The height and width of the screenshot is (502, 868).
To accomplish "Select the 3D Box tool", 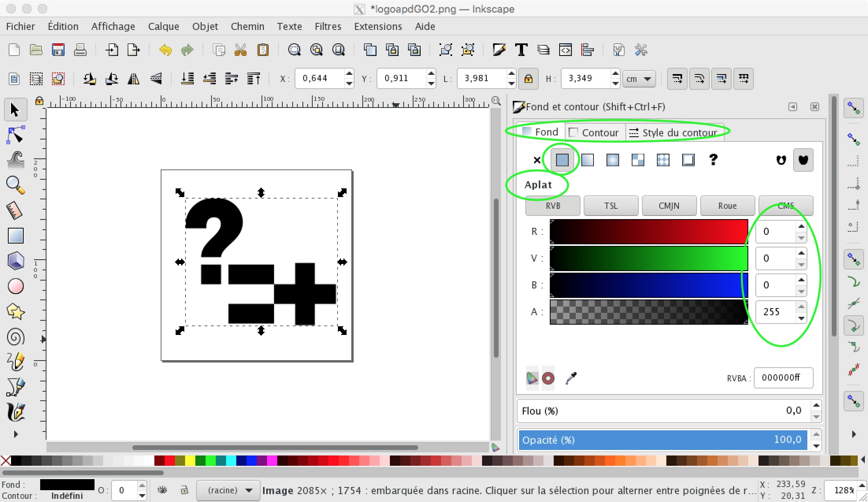I will 15,261.
